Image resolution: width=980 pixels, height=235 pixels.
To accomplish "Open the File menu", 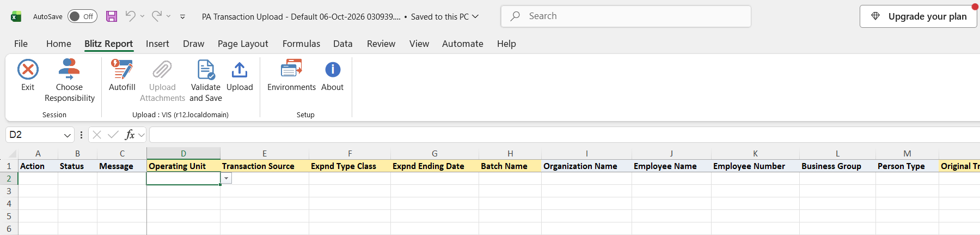I will point(21,44).
